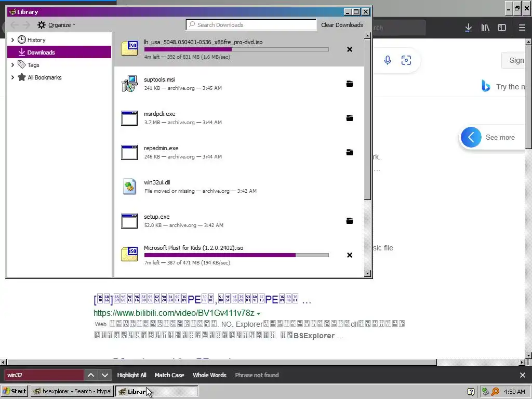Click the repadmin.exe file icon
Viewport: 532px width, 399px height.
point(129,152)
